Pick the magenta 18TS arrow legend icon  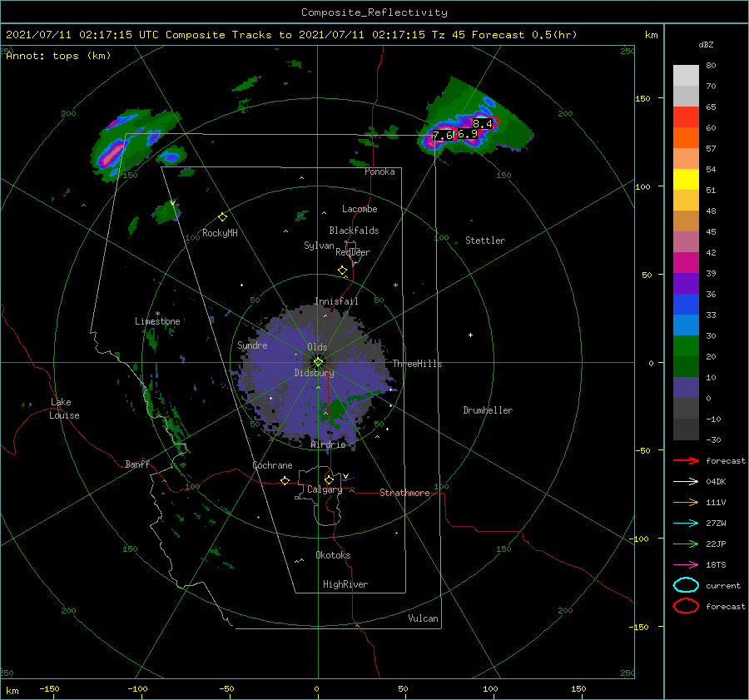click(x=686, y=565)
